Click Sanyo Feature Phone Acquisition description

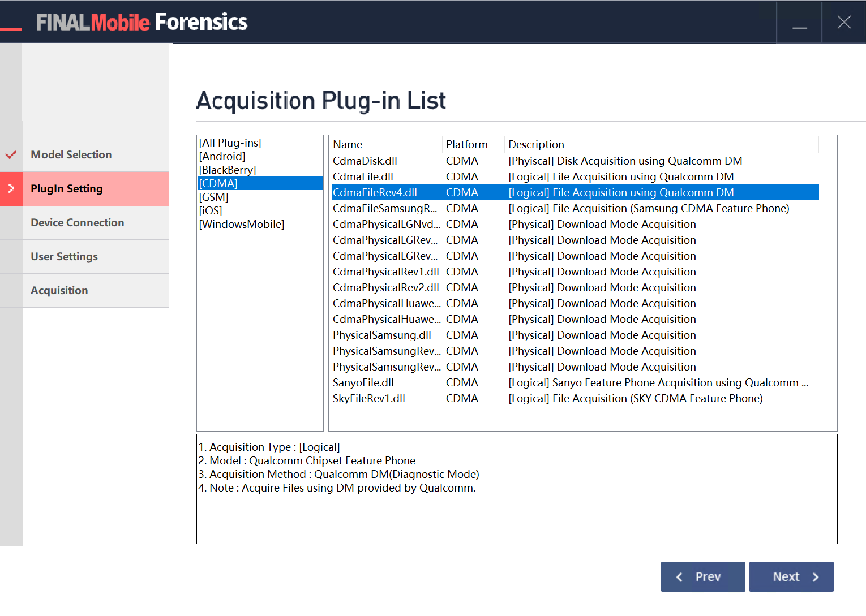pos(658,383)
